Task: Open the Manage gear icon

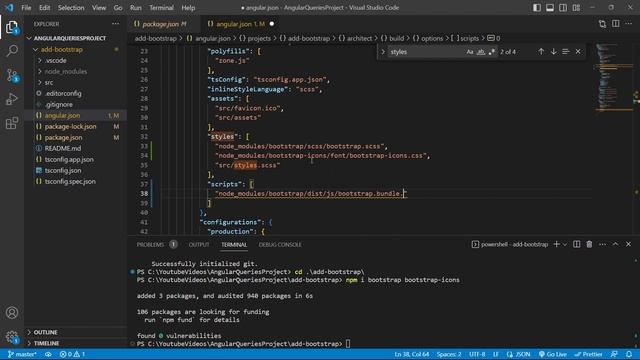Action: coord(12,337)
